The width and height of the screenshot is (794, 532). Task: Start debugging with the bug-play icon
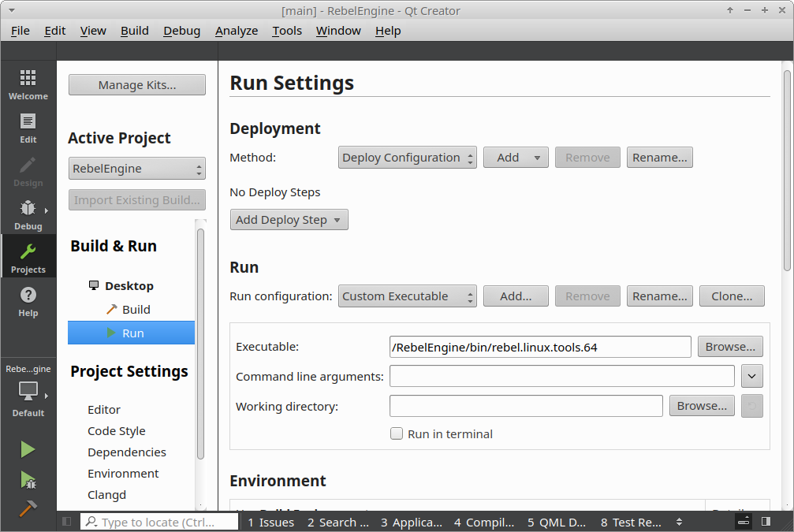click(28, 479)
